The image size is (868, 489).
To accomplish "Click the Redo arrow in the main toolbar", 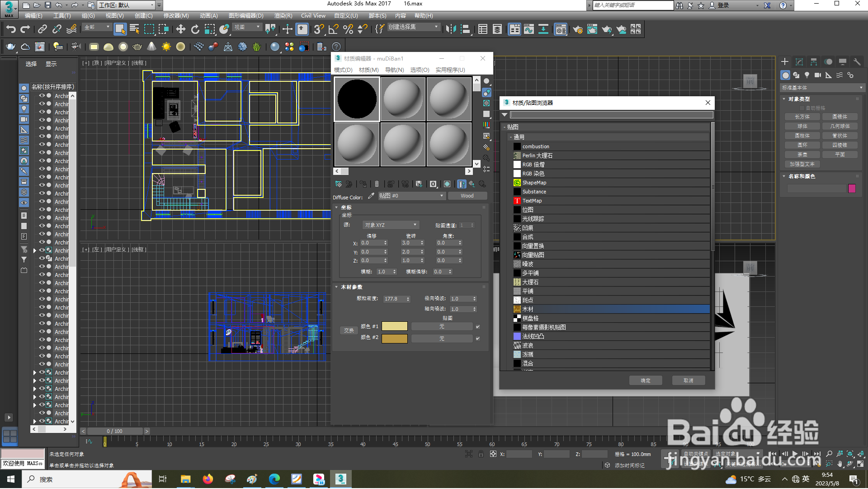I will click(25, 29).
